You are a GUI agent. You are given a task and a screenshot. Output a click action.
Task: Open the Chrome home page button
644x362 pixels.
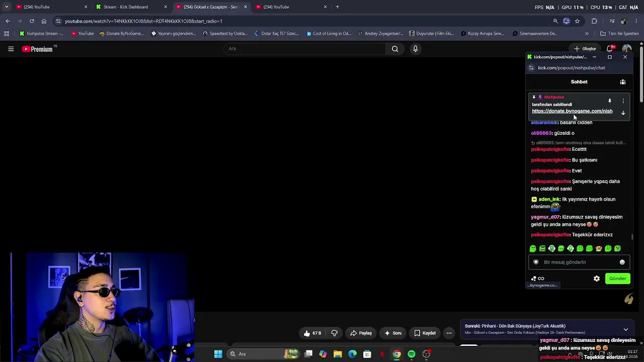click(x=44, y=21)
